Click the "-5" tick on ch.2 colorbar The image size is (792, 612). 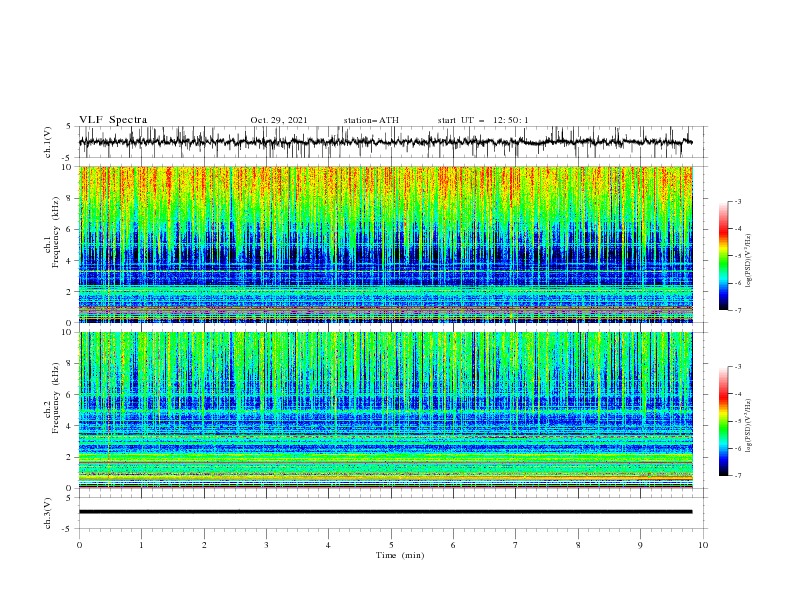coord(737,421)
